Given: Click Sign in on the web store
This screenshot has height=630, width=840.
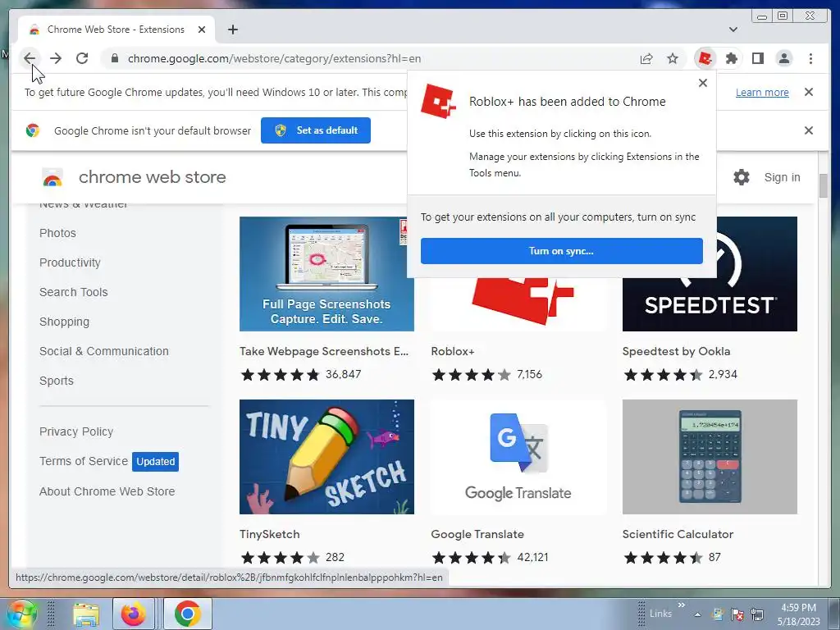Looking at the screenshot, I should [x=782, y=177].
